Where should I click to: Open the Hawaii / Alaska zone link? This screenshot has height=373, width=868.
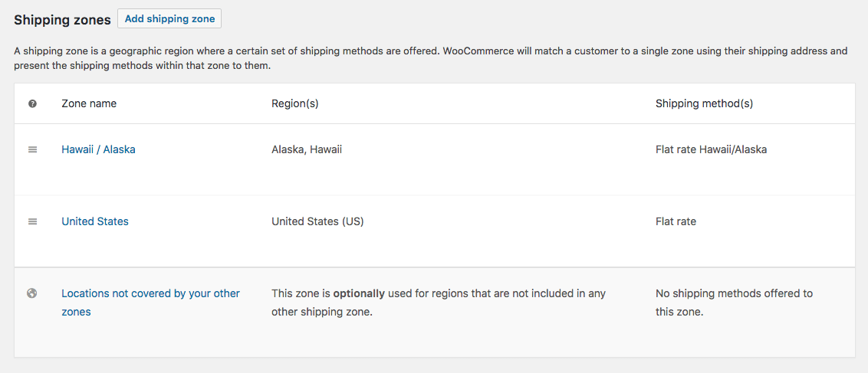coord(99,149)
